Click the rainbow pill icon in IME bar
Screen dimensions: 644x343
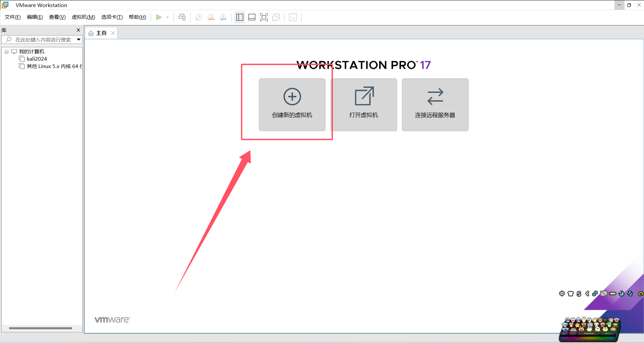[x=613, y=293]
